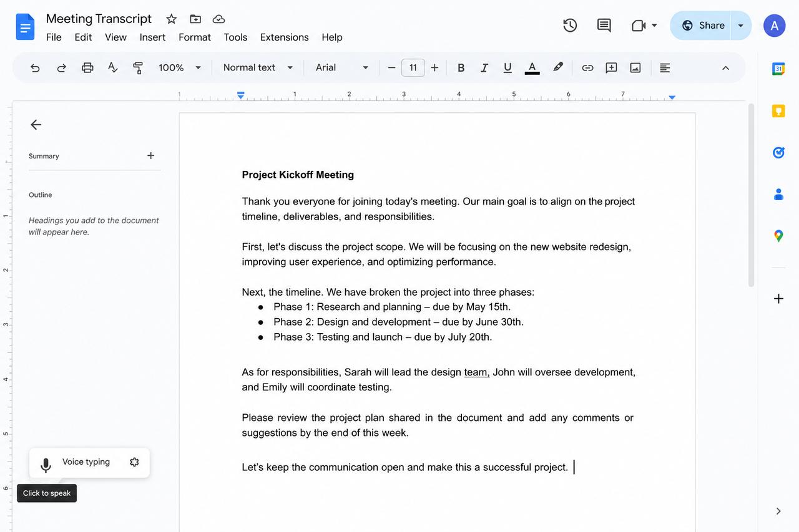The height and width of the screenshot is (532, 799).
Task: Open the Google account avatar
Action: [774, 26]
